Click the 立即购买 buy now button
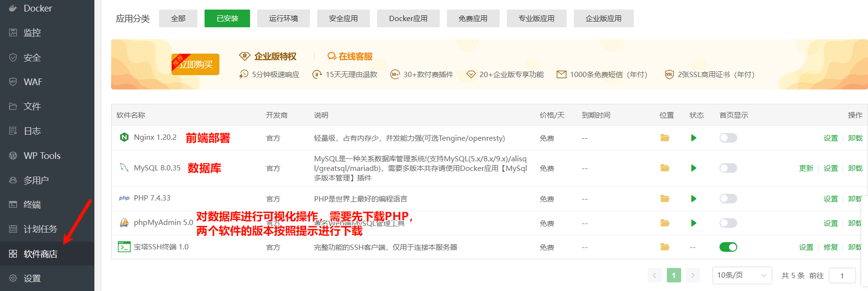Screen dimensions: 868x291 [195, 64]
